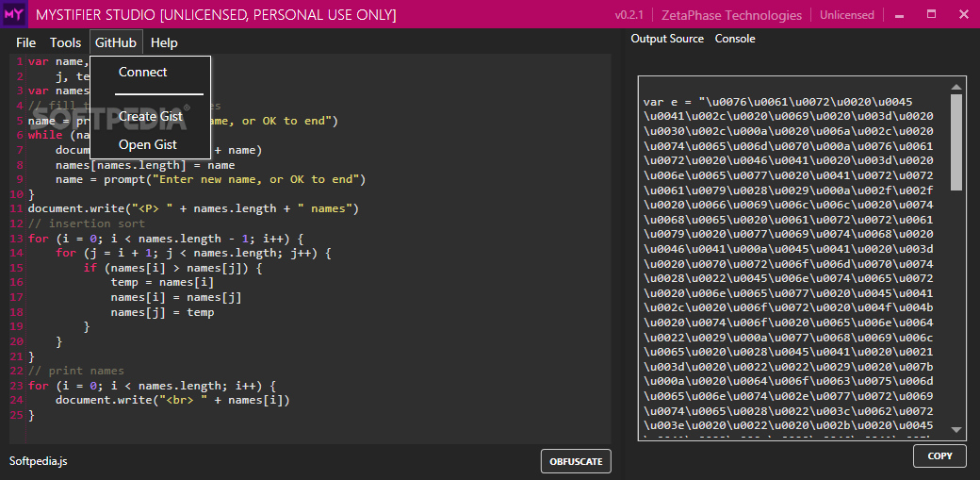Open the Tools menu
The height and width of the screenshot is (480, 980).
[x=66, y=42]
